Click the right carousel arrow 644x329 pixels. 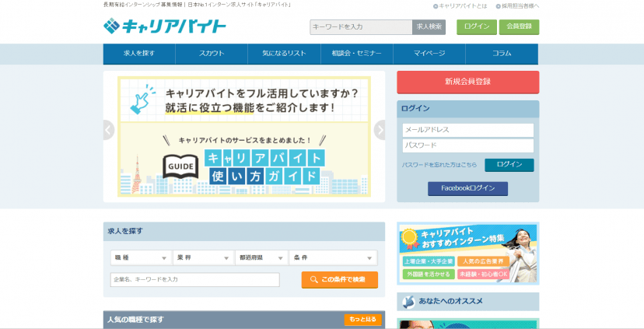(380, 130)
